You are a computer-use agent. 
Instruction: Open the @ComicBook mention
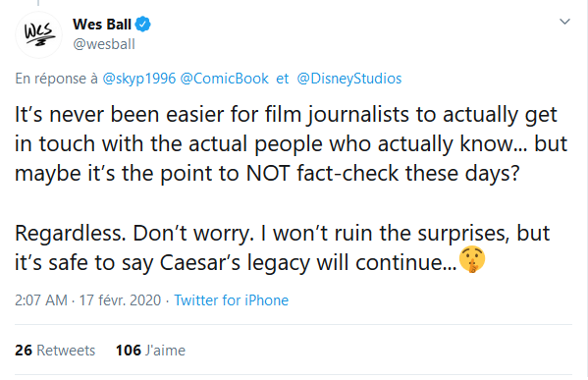click(224, 79)
